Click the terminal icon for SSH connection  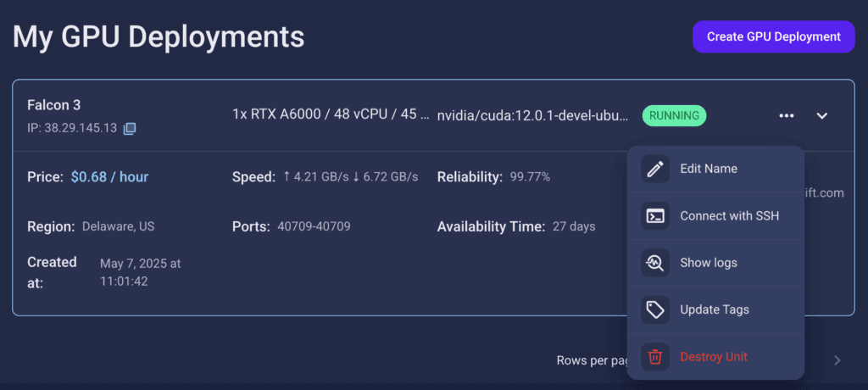(655, 216)
